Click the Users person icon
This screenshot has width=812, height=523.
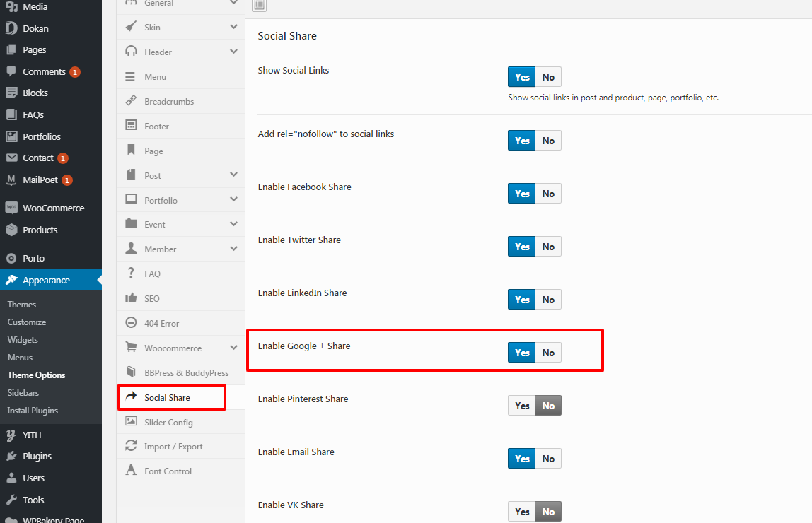(x=11, y=478)
